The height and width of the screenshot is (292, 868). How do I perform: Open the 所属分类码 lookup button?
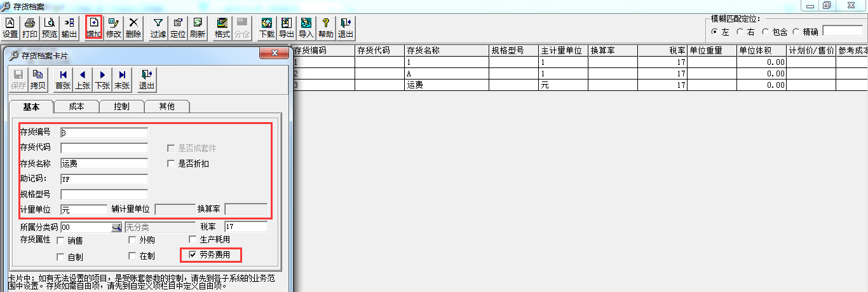pos(116,226)
